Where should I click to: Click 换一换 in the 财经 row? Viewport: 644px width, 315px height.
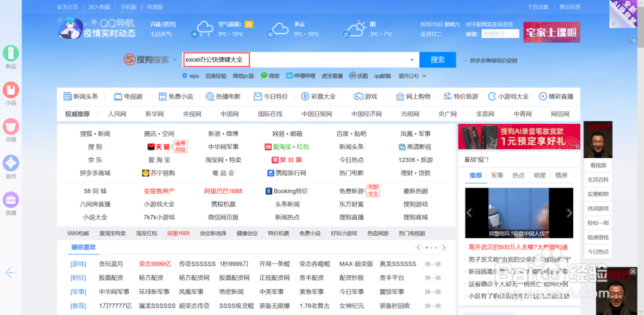click(433, 278)
